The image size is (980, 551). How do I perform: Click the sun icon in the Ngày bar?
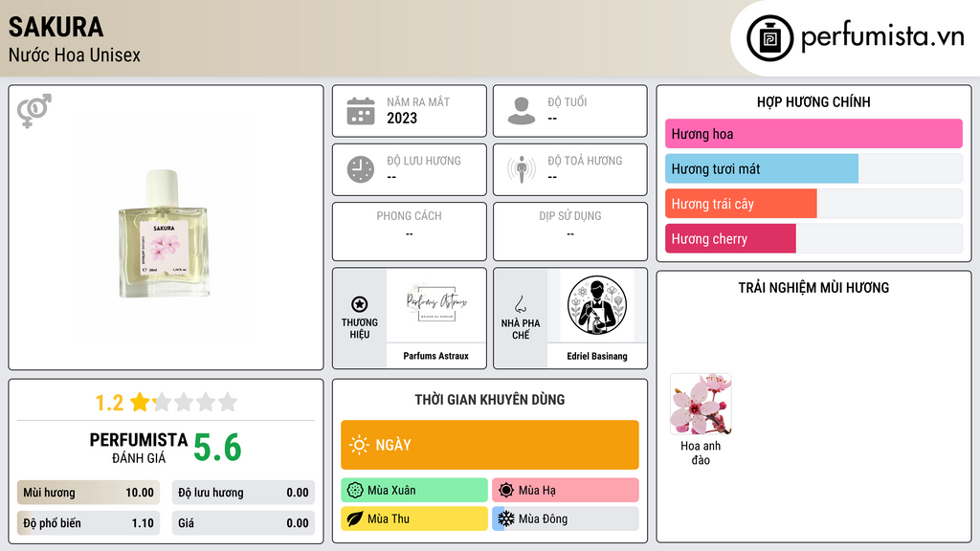click(x=359, y=445)
